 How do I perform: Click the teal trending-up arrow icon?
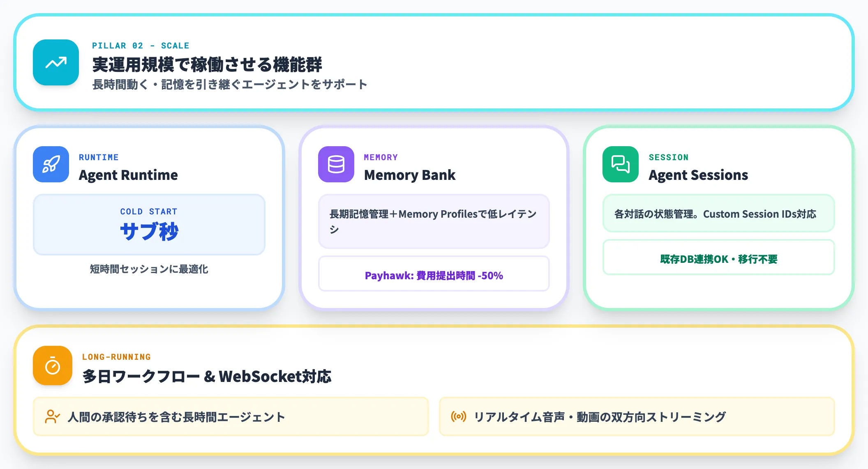(56, 62)
